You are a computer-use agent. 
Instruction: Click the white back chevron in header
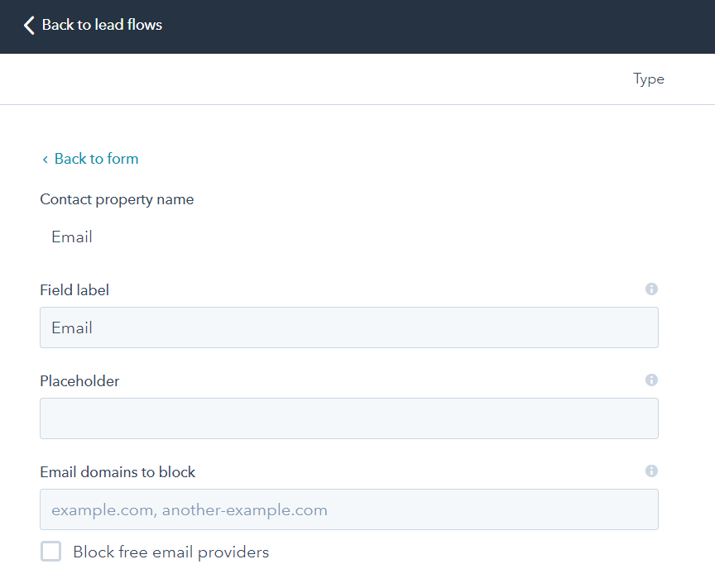29,25
